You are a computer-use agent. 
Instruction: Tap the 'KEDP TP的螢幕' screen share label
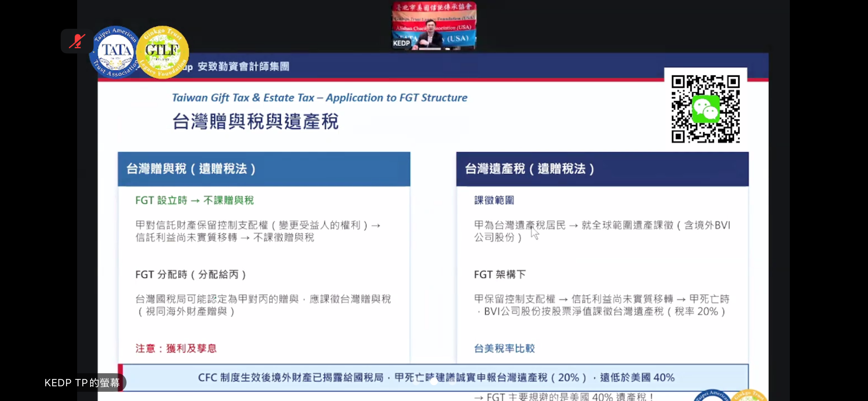[82, 382]
